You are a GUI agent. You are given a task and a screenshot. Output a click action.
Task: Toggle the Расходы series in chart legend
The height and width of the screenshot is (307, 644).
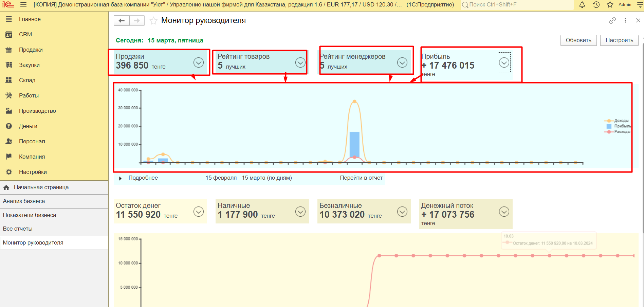click(622, 132)
